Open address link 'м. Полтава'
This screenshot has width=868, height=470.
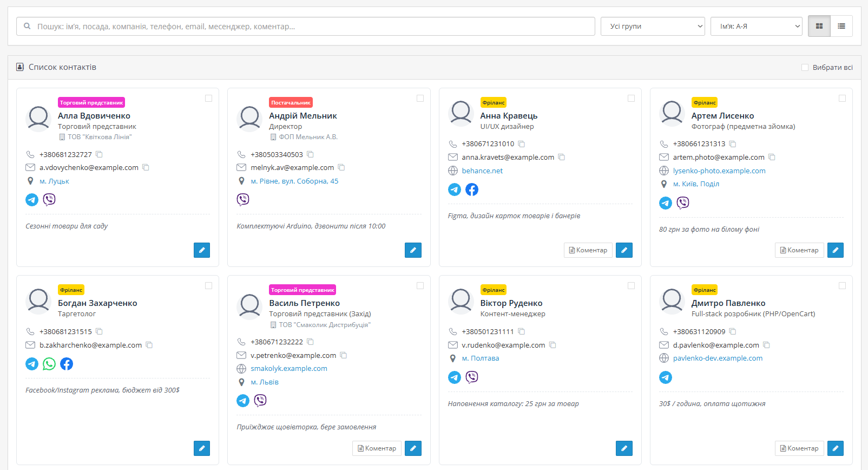tap(481, 358)
